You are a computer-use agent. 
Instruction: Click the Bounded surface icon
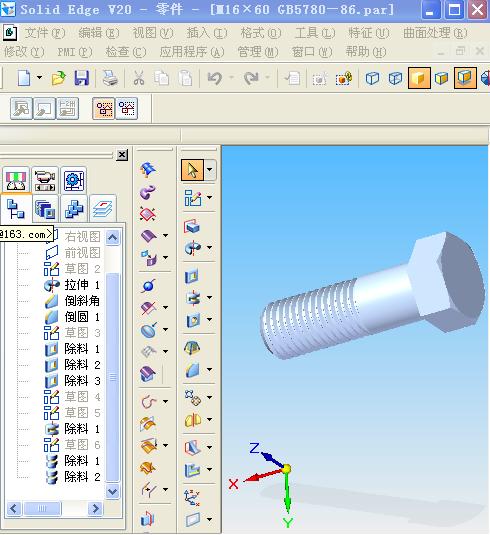point(148,214)
